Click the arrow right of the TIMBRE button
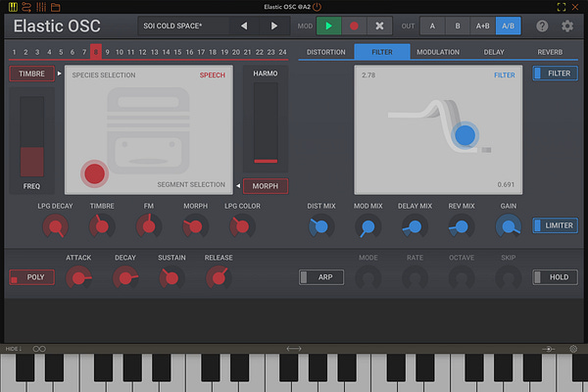This screenshot has width=588, height=392. click(59, 73)
